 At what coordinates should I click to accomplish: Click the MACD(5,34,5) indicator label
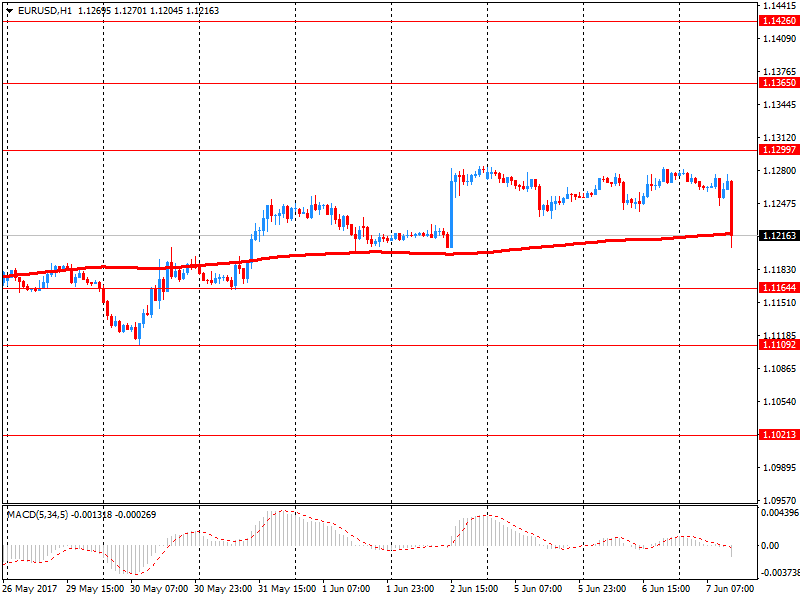pyautogui.click(x=37, y=515)
